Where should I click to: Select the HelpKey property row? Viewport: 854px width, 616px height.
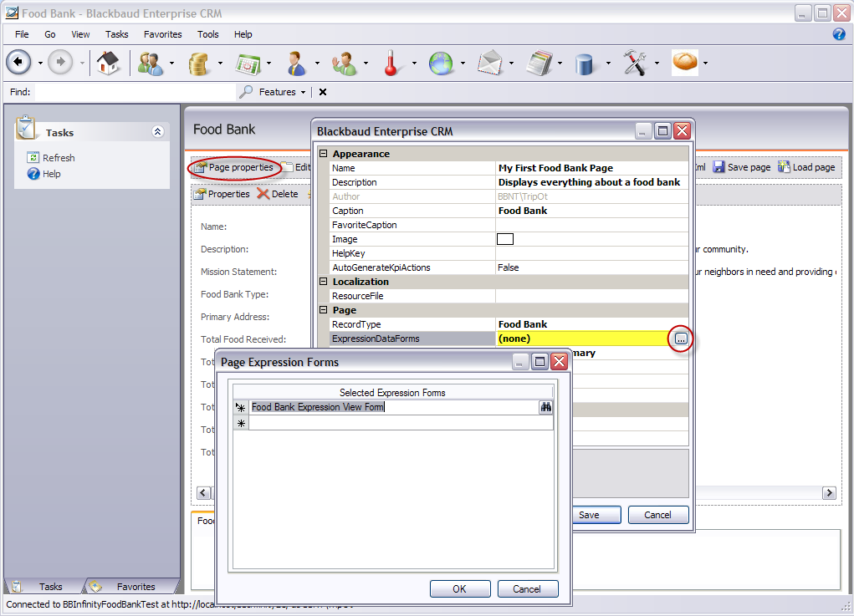[509, 253]
